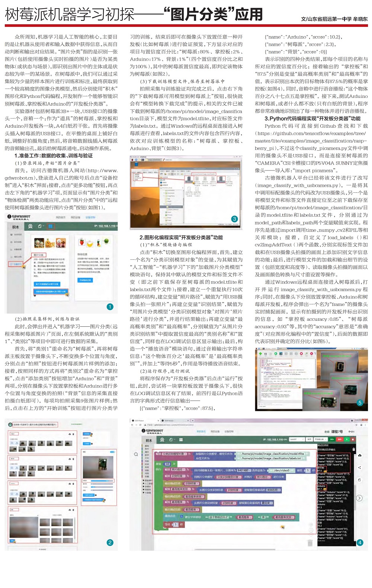Open 我的首页 tab in figure 1

[x=61, y=217]
